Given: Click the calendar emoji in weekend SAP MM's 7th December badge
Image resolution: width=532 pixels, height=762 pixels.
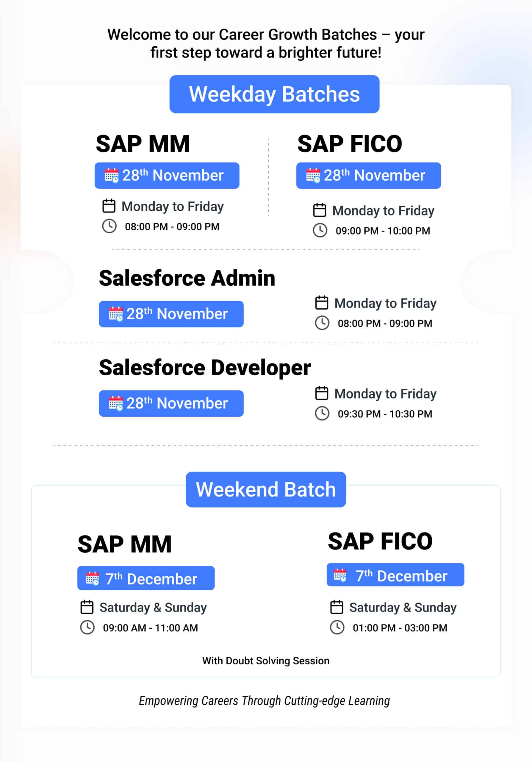Looking at the screenshot, I should tap(93, 578).
